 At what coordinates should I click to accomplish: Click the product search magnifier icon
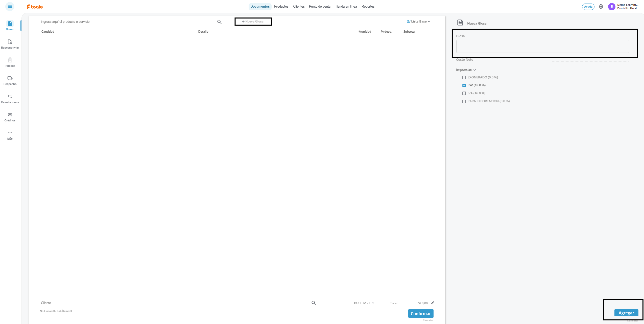(219, 22)
